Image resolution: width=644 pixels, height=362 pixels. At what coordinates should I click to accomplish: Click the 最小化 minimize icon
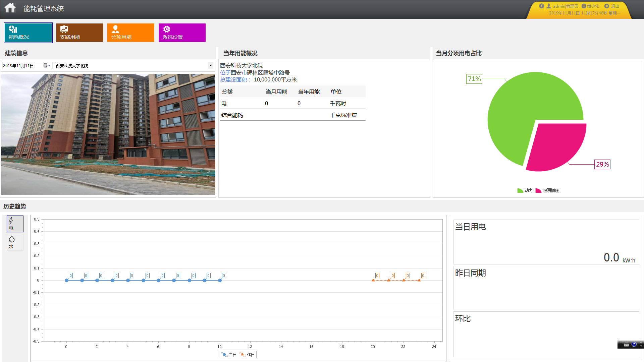pyautogui.click(x=584, y=6)
